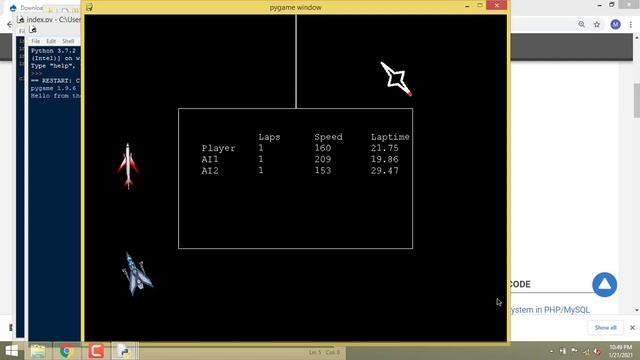Open the browser profile avatar M
This screenshot has height=360, width=640.
pyautogui.click(x=616, y=24)
